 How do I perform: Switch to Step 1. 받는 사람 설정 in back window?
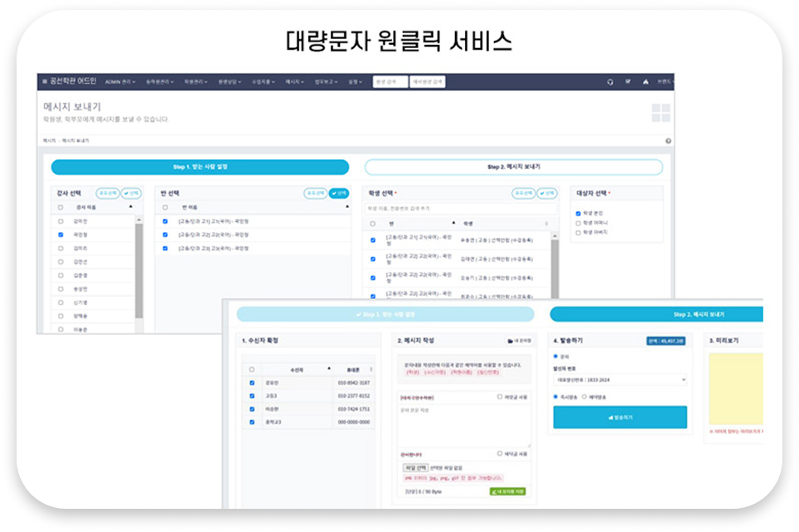[200, 167]
